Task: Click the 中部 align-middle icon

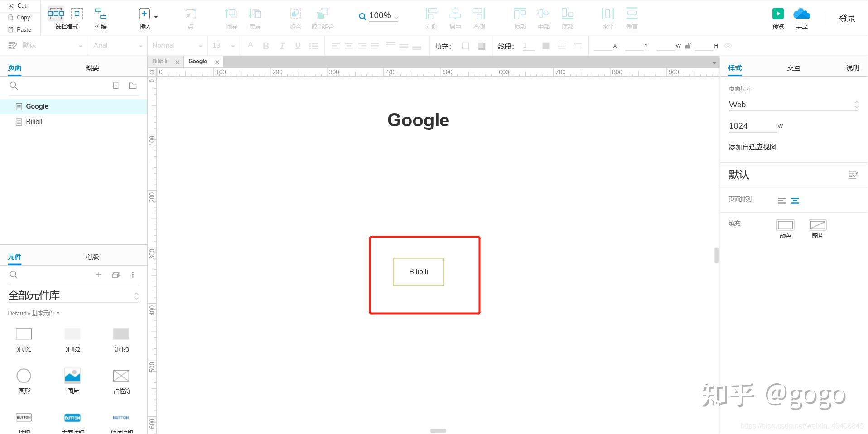Action: pyautogui.click(x=543, y=14)
